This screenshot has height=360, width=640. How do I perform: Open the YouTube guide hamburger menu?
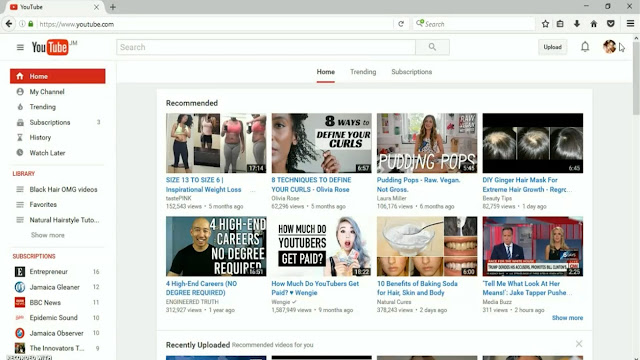20,47
